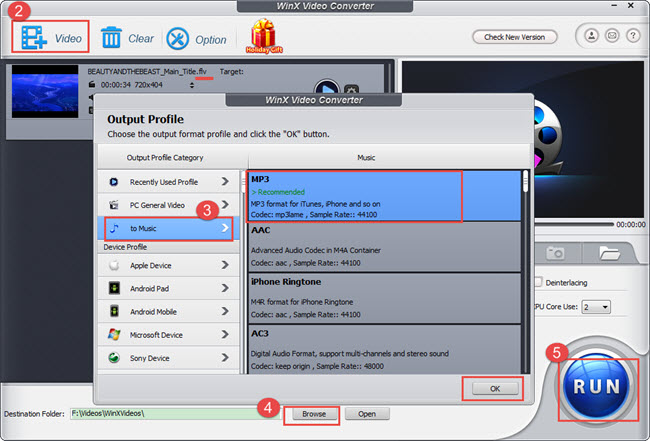Click the resolution stepper arrows by 720x404
This screenshot has height=441, width=650.
192,85
